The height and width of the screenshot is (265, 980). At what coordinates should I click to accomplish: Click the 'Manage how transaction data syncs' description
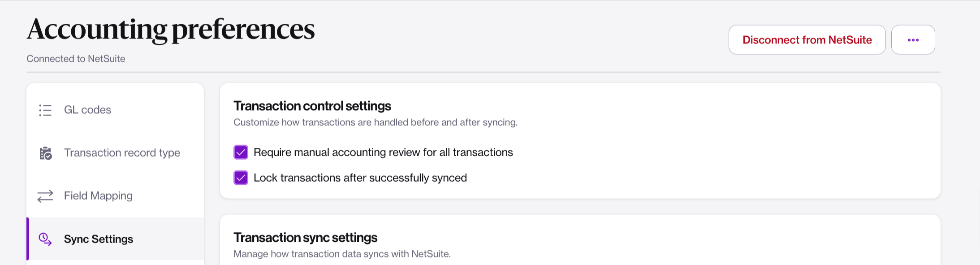[342, 254]
